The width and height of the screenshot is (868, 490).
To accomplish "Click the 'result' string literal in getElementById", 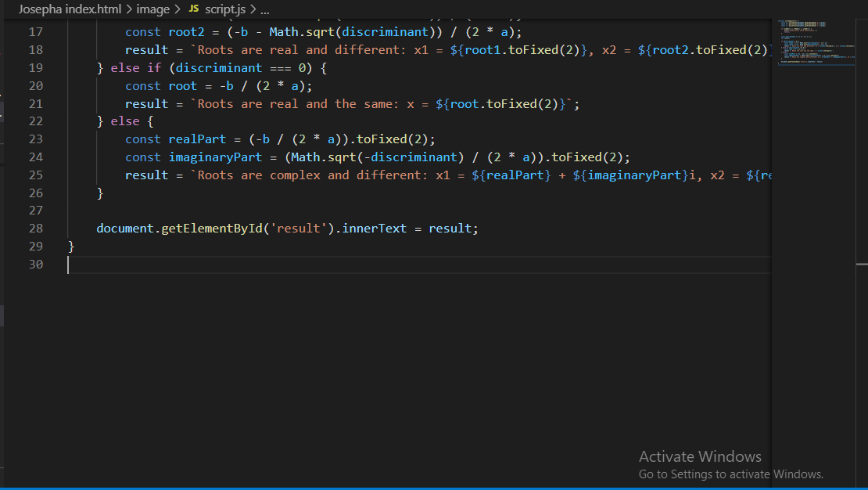I will (299, 229).
